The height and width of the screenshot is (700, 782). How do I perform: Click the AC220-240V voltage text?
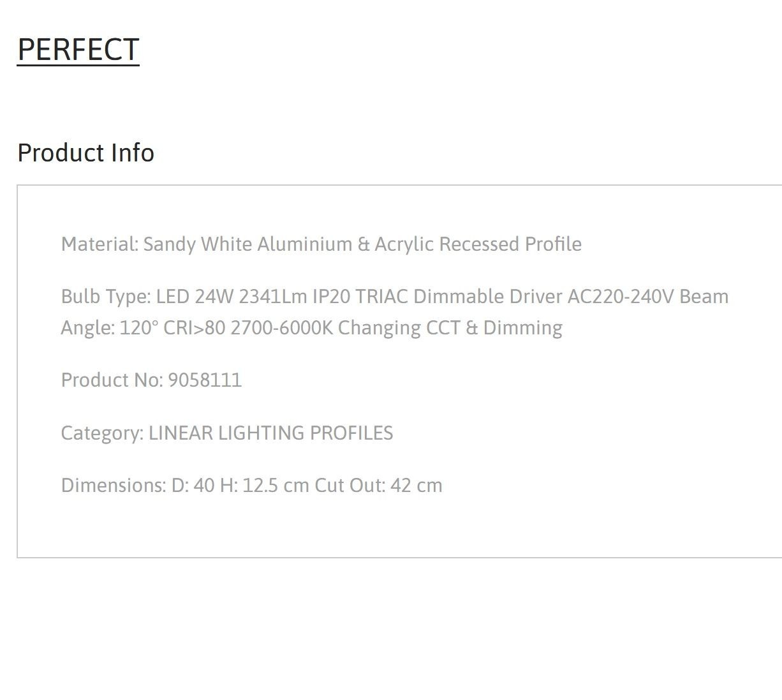point(621,296)
